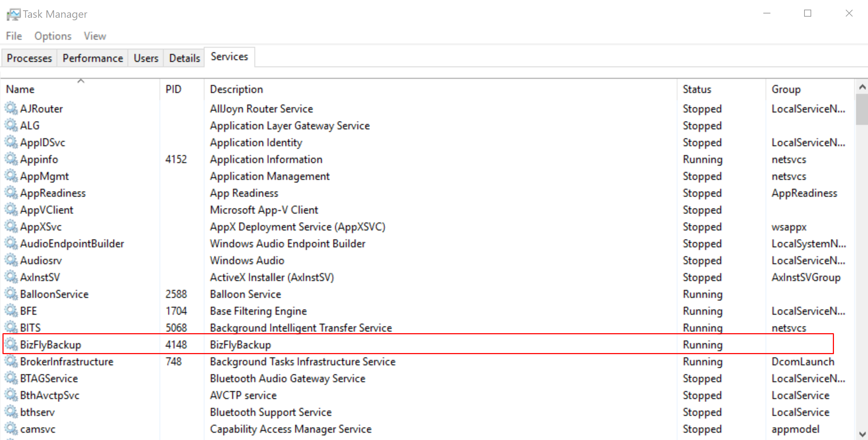Image resolution: width=868 pixels, height=440 pixels.
Task: Click the gear icon beside camsvc
Action: (x=11, y=429)
